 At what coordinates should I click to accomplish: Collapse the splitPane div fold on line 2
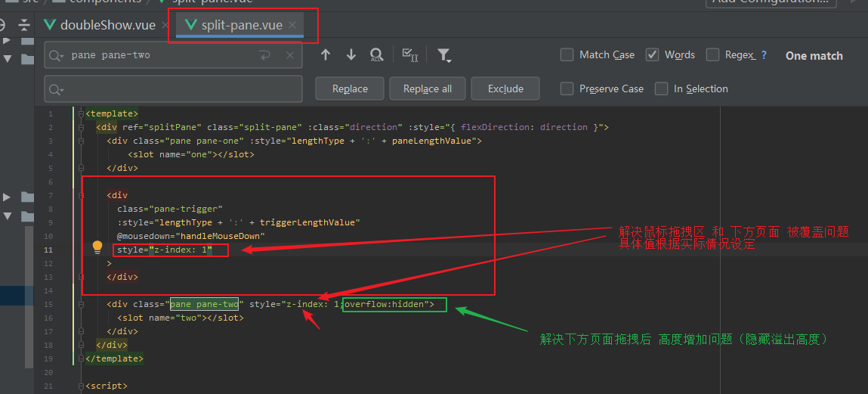(81, 128)
